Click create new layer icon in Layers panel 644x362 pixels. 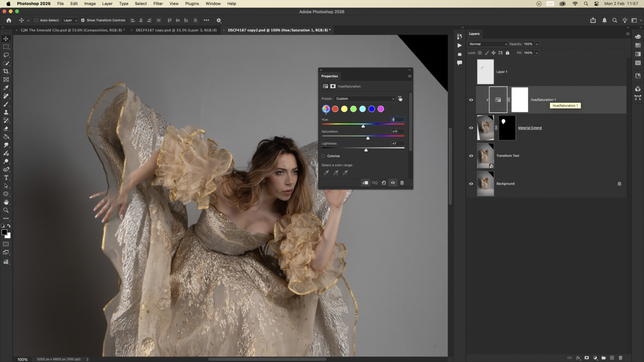coord(612,358)
